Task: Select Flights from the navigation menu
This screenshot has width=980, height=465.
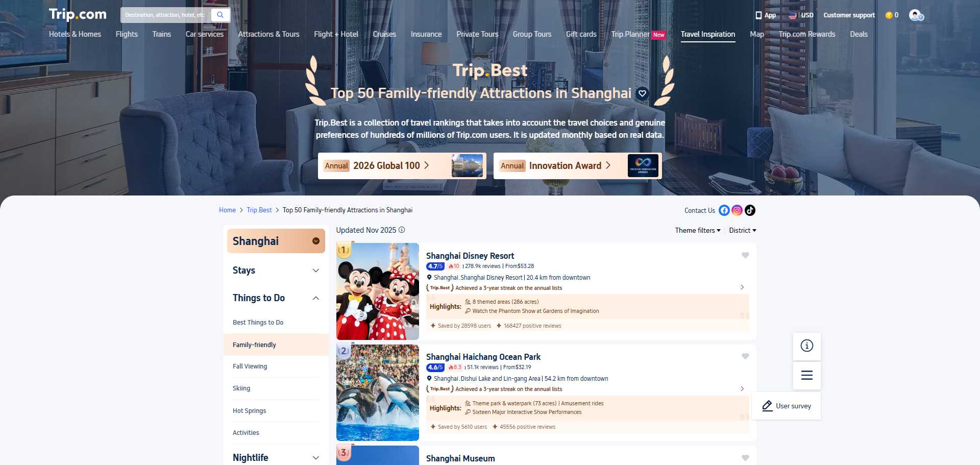Action: 126,34
